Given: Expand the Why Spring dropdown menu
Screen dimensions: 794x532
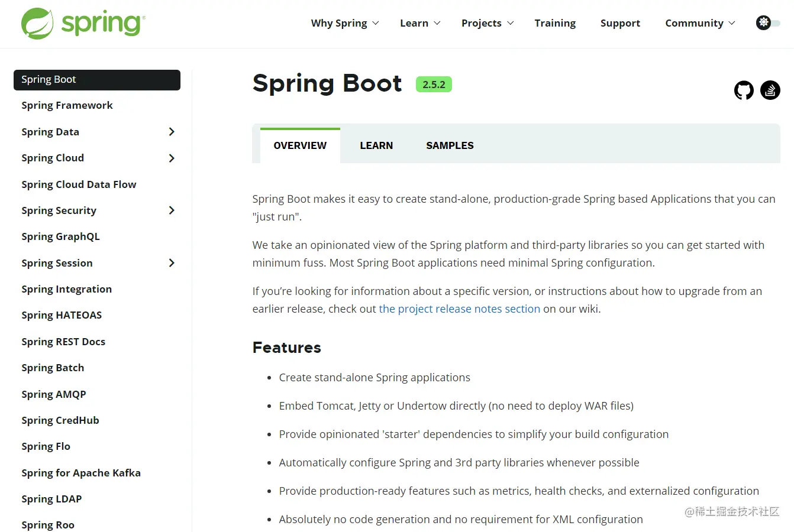Looking at the screenshot, I should tap(345, 23).
